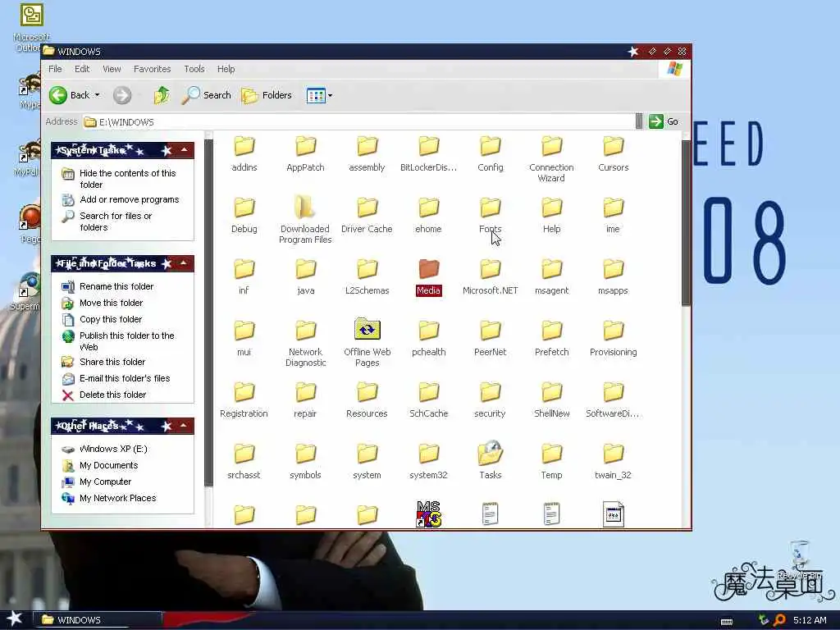
Task: Collapse the File and Folder Tasks panel
Action: 184,263
